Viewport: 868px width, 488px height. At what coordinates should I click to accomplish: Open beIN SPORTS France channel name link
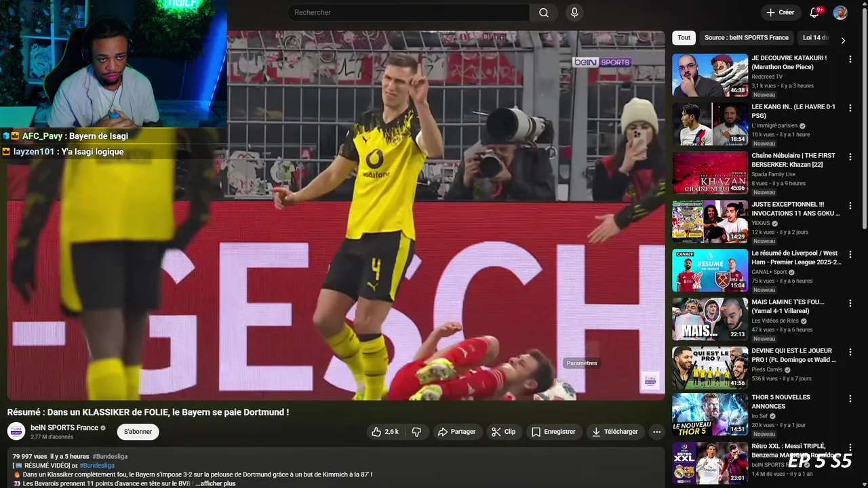click(64, 428)
